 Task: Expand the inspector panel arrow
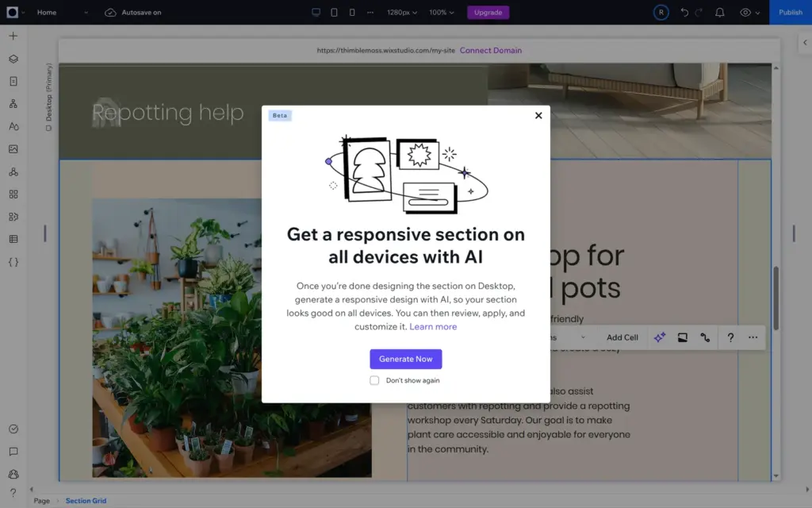click(x=805, y=43)
